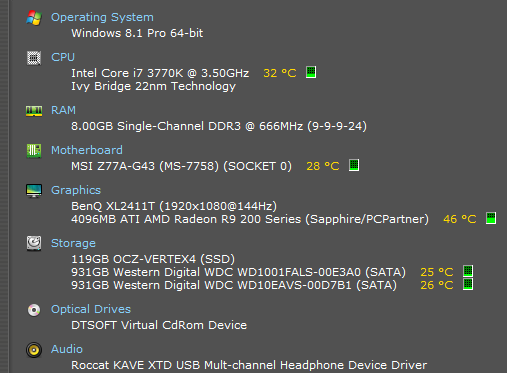The width and height of the screenshot is (507, 373).
Task: Click the hard drive Storage icon
Action: click(34, 243)
